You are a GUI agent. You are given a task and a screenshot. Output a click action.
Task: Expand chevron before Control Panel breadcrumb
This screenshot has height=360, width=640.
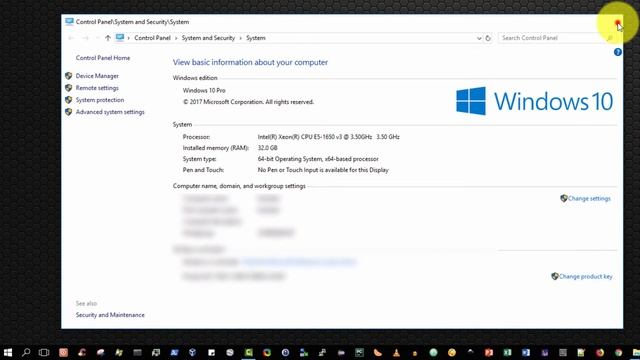[129, 38]
